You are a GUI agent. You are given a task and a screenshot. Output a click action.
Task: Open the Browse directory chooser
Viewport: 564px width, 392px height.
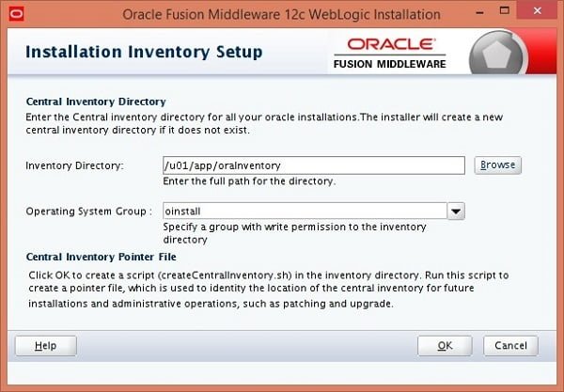pos(498,165)
